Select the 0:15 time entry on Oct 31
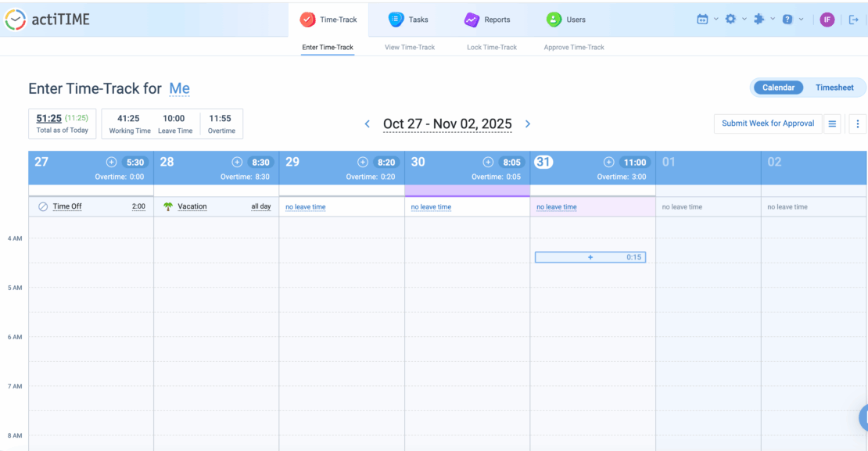This screenshot has width=868, height=451. pos(590,256)
